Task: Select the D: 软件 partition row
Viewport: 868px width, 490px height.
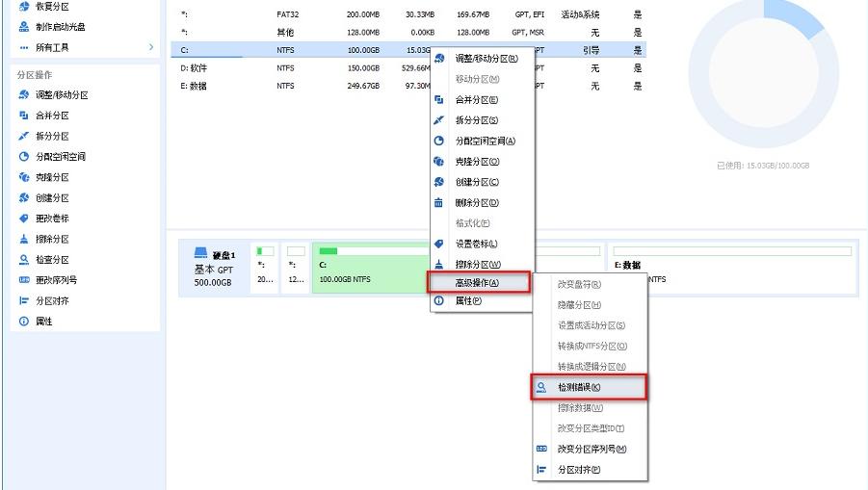Action: click(x=408, y=68)
